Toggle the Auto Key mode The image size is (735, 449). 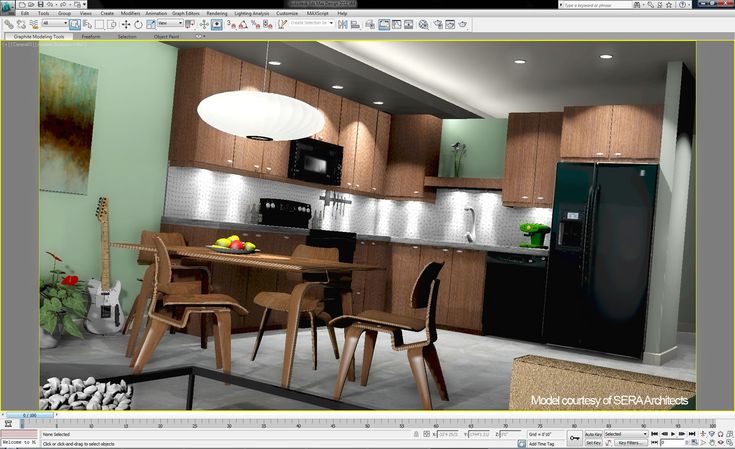592,435
